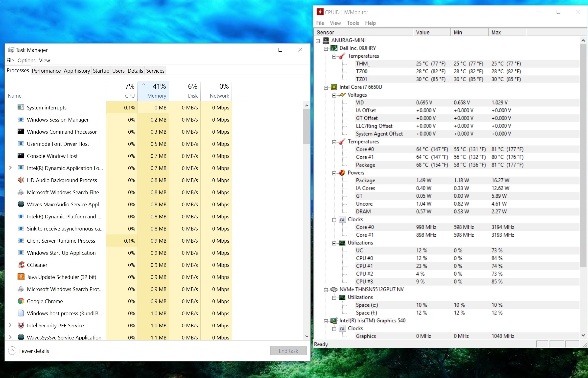Collapse the ANURAG-MINI tree node
The height and width of the screenshot is (378, 588).
[x=318, y=41]
